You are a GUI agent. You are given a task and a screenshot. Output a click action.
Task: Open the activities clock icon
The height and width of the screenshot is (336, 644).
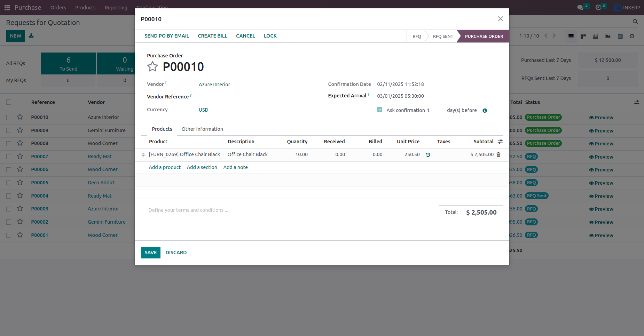598,7
